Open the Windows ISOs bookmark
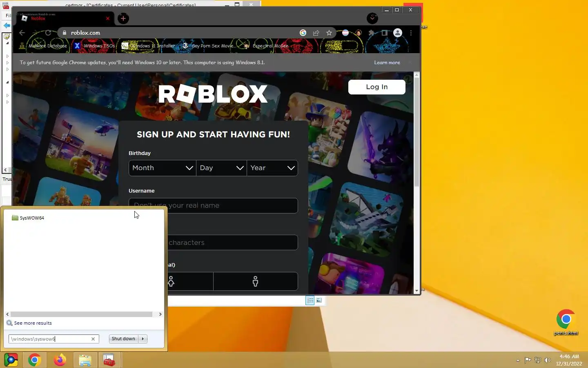The width and height of the screenshot is (588, 368). (x=95, y=46)
